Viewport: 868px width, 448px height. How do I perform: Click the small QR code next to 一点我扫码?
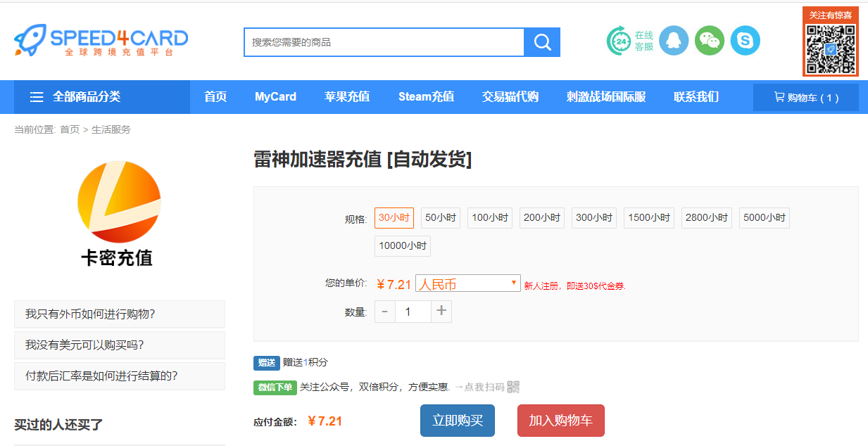pyautogui.click(x=513, y=387)
